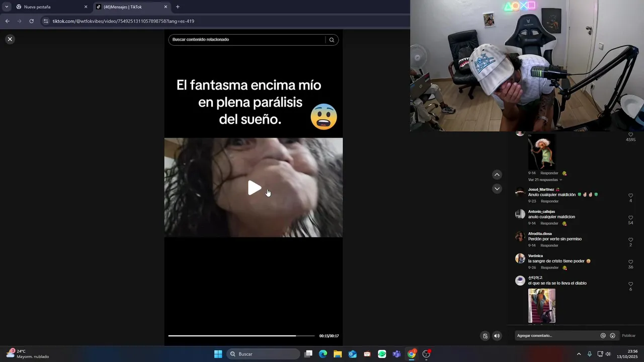The height and width of the screenshot is (362, 644).
Task: Like Verónica's comment
Action: coord(630,262)
